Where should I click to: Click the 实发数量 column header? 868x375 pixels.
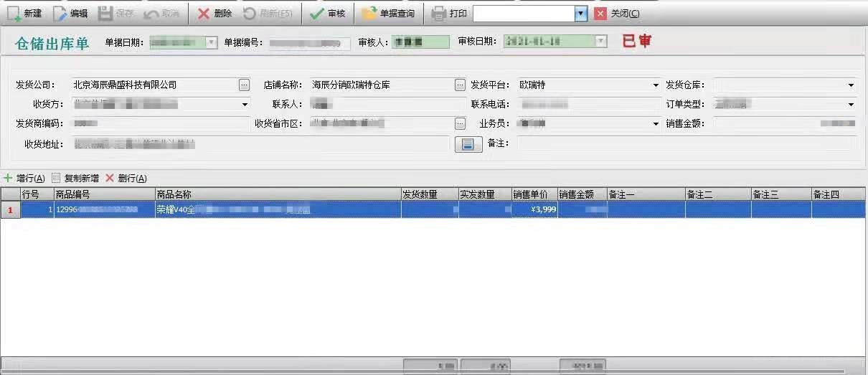[485, 194]
